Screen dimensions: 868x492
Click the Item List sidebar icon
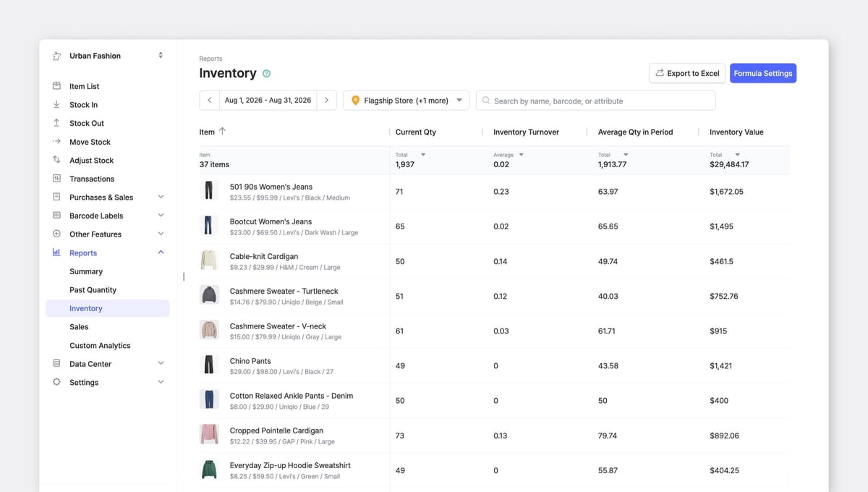(x=56, y=86)
